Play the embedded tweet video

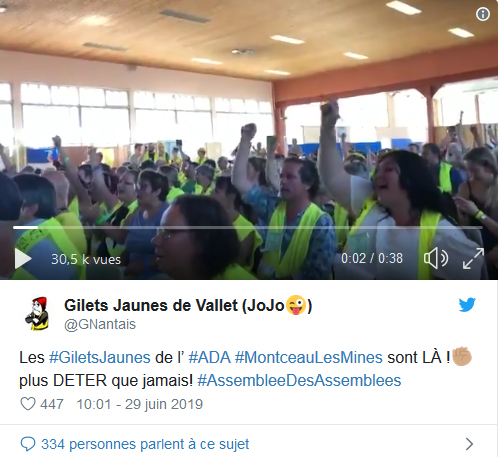tap(23, 259)
